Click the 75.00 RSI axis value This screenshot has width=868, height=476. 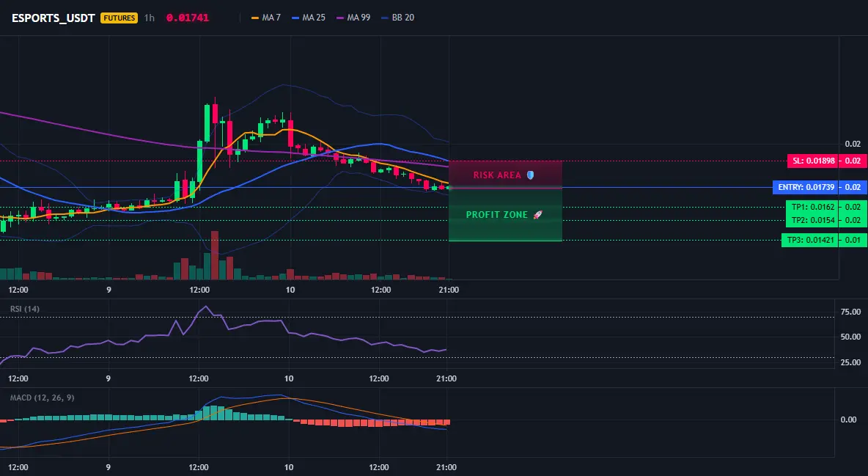[x=850, y=312]
